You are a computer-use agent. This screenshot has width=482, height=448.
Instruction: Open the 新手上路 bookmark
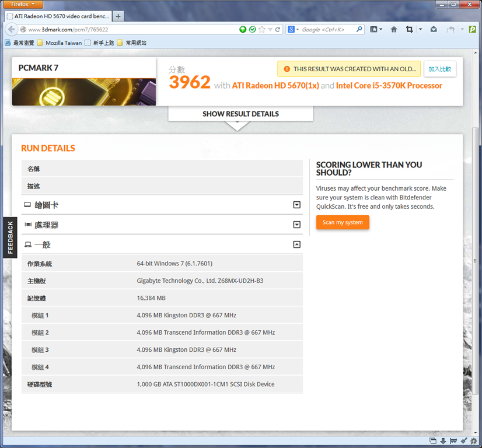[99, 43]
